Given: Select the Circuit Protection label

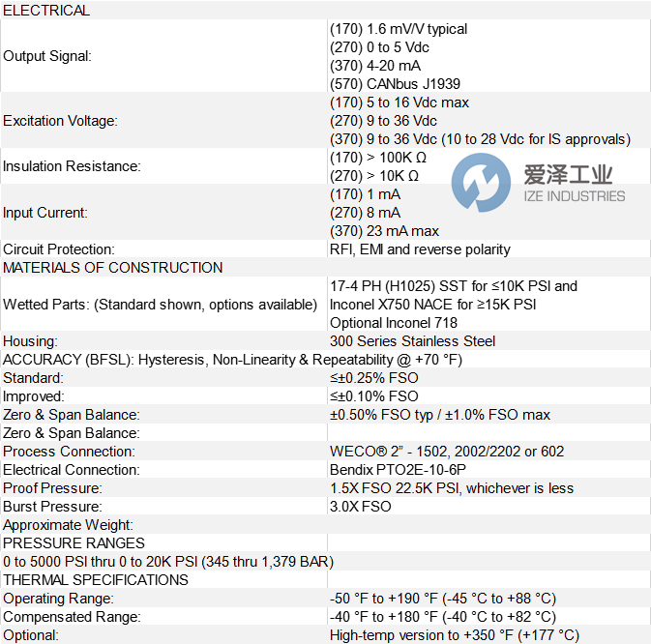Looking at the screenshot, I should click(59, 249).
